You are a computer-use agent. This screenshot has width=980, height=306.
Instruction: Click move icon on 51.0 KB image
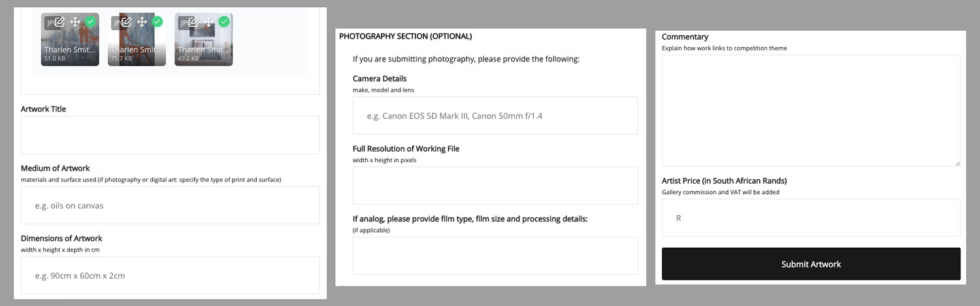coord(75,22)
